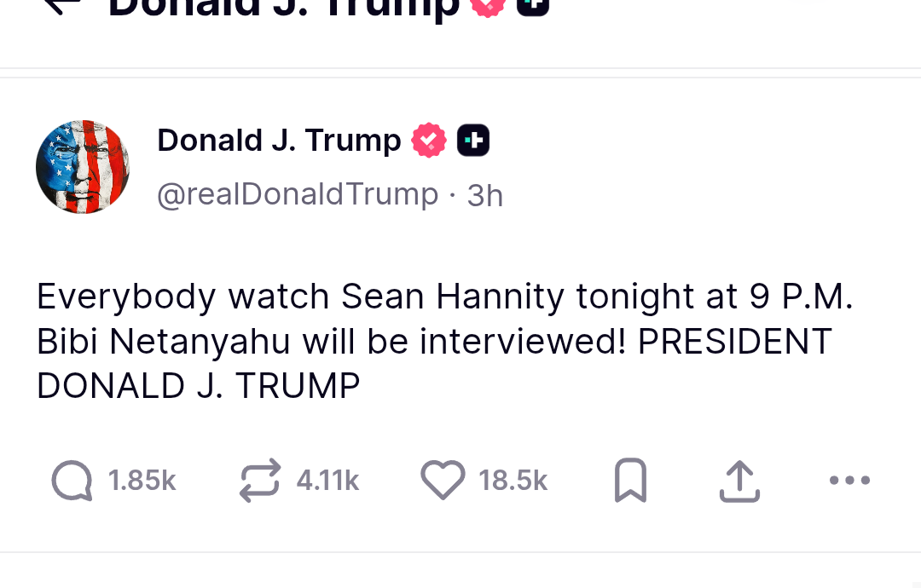Toggle the bookmark icon on the post
This screenshot has width=921, height=588.
pyautogui.click(x=631, y=481)
